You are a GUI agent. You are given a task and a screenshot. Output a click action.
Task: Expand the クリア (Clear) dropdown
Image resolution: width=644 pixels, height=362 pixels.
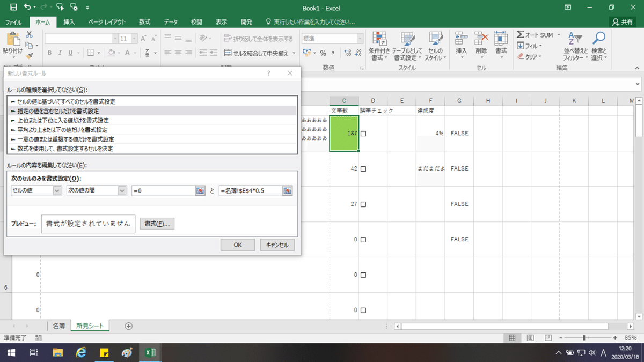540,56
